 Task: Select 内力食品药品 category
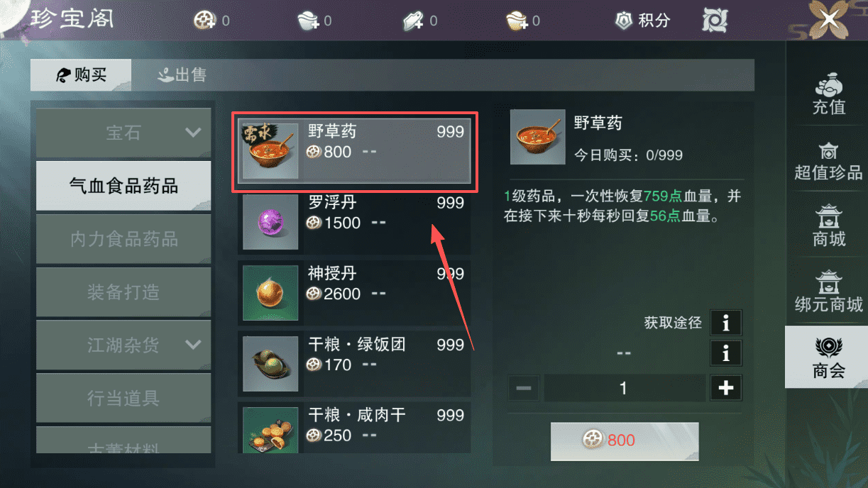(x=123, y=239)
